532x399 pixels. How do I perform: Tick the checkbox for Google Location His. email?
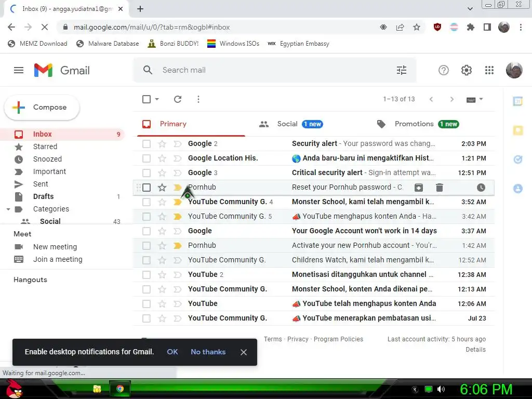[147, 158]
